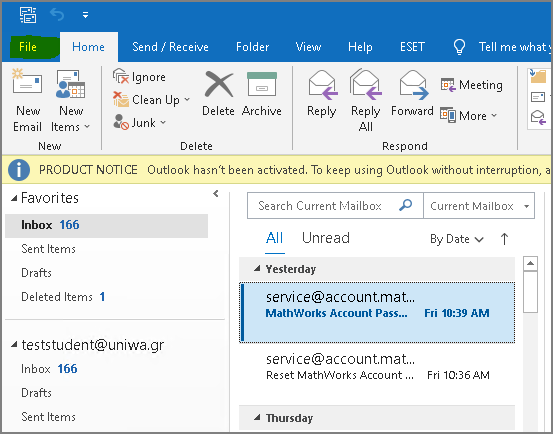Screen dimensions: 553x434
Task: Toggle sort order with the up arrow
Action: 504,239
